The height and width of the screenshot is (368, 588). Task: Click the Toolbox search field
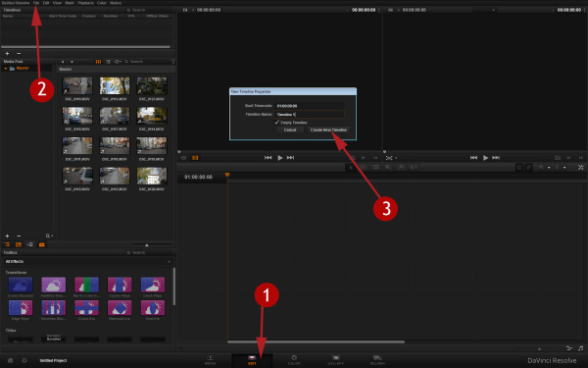[x=149, y=253]
